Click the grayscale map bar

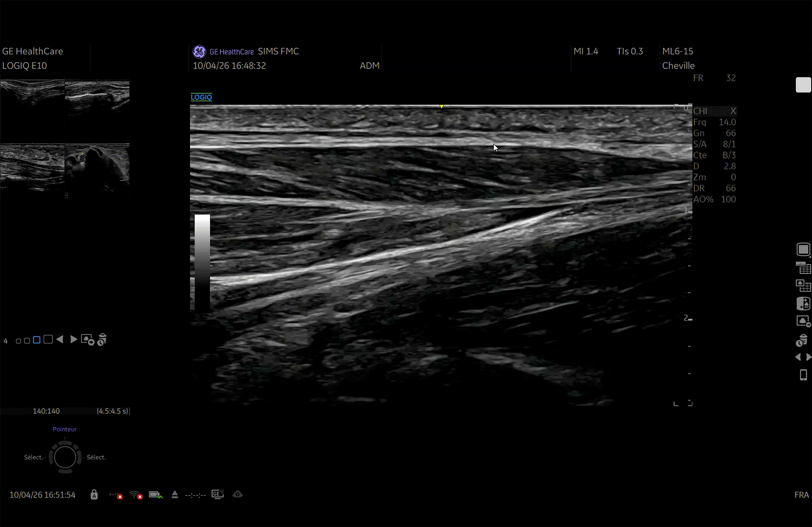pyautogui.click(x=202, y=262)
